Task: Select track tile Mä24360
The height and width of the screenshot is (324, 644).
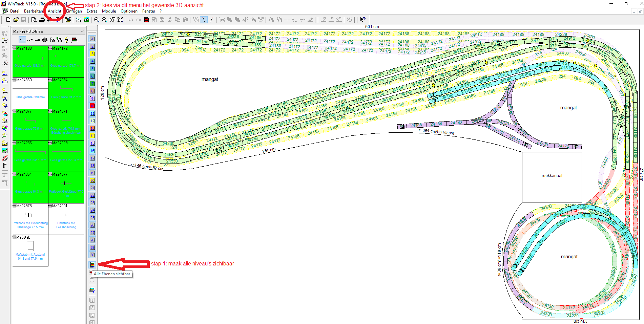Action: pyautogui.click(x=30, y=93)
